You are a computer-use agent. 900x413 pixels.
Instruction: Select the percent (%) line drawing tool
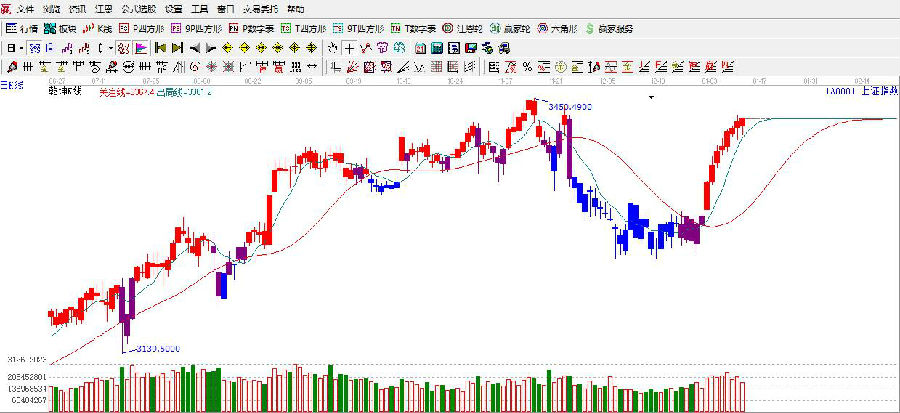pos(525,66)
